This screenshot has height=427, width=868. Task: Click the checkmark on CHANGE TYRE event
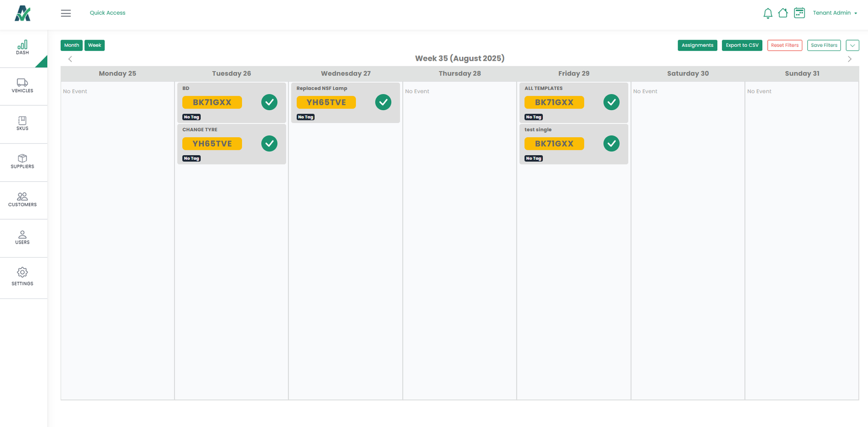pos(269,143)
